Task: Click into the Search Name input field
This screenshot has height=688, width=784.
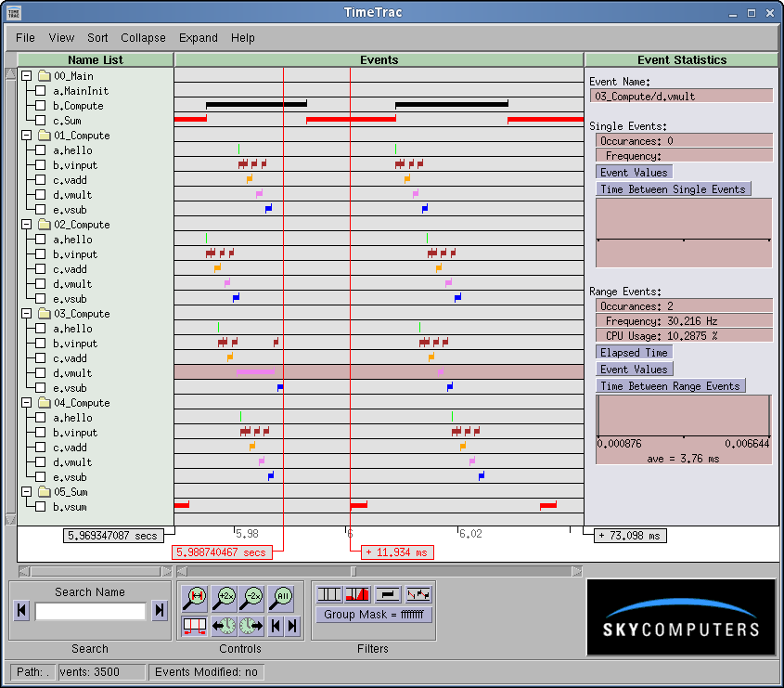Action: pos(91,611)
